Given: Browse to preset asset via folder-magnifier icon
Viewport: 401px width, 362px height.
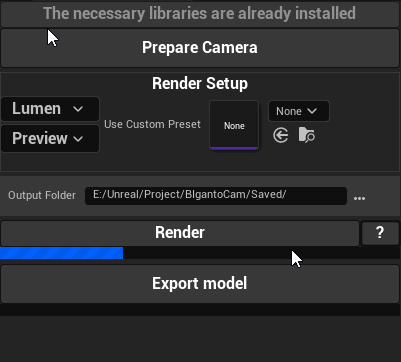Looking at the screenshot, I should point(307,135).
